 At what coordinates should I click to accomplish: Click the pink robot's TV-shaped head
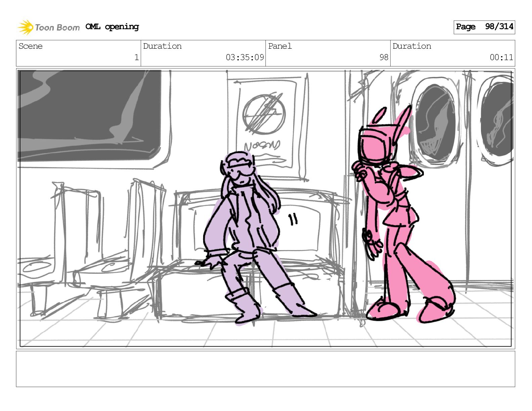[x=376, y=145]
